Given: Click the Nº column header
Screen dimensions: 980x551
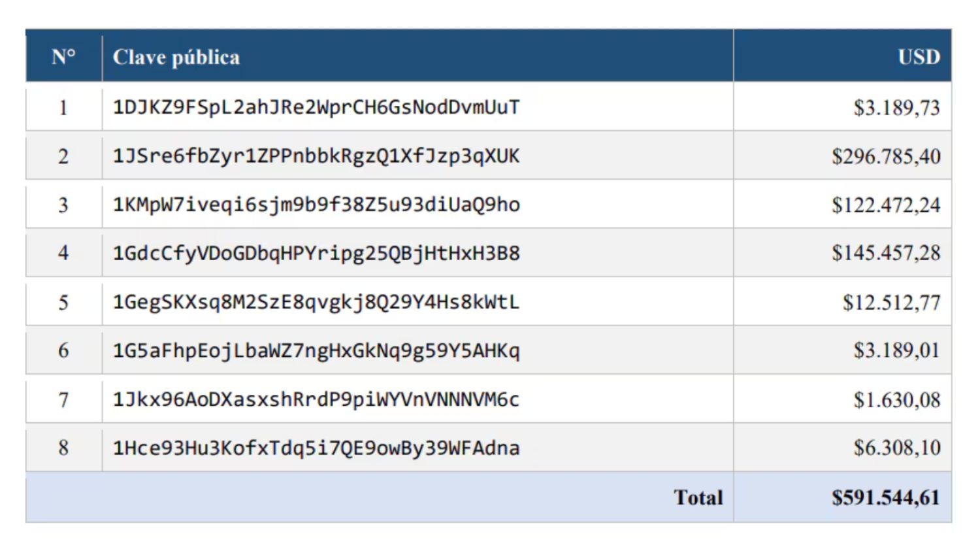Looking at the screenshot, I should point(63,57).
